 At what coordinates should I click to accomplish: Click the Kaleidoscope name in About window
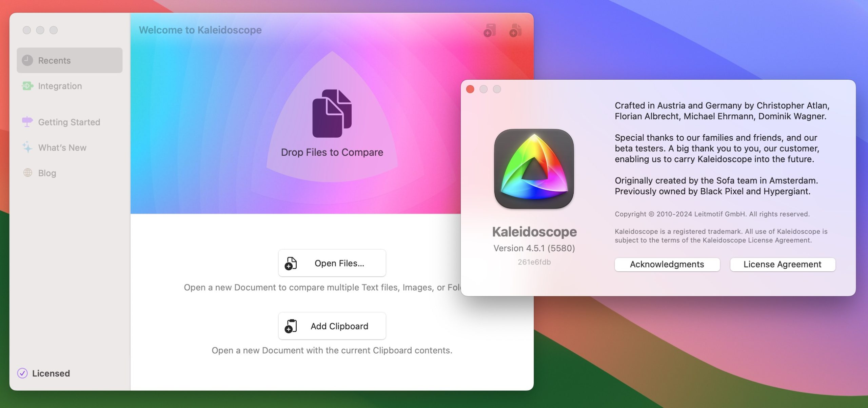[x=534, y=232]
